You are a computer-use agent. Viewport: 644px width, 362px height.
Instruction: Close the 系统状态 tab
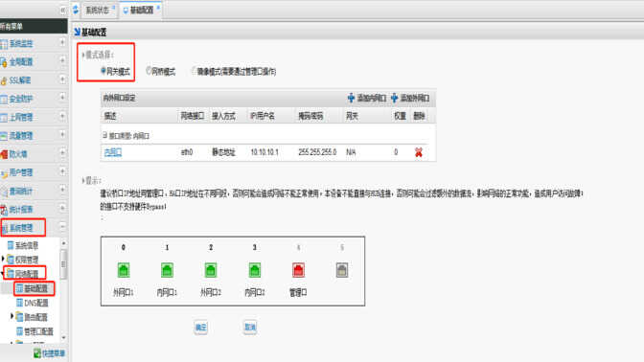click(114, 8)
